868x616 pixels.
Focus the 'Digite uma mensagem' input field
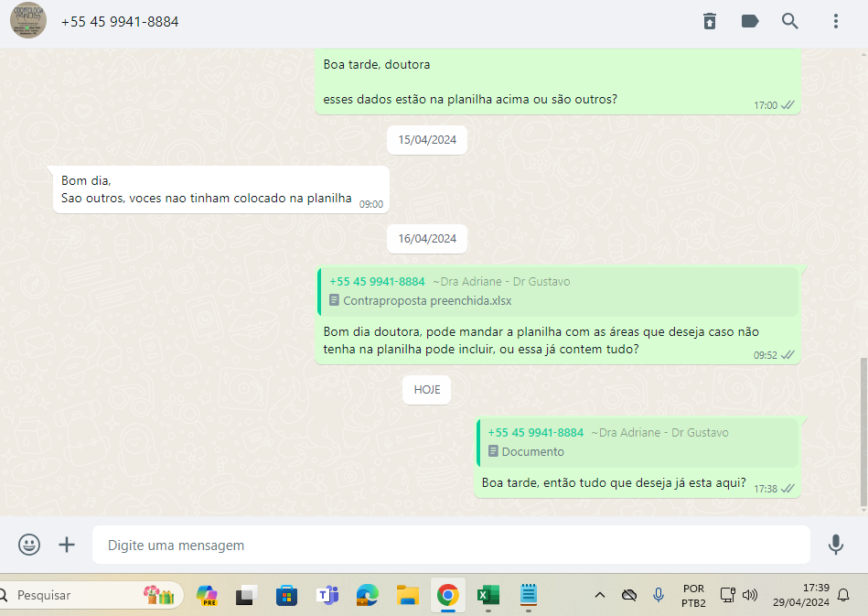pyautogui.click(x=451, y=546)
